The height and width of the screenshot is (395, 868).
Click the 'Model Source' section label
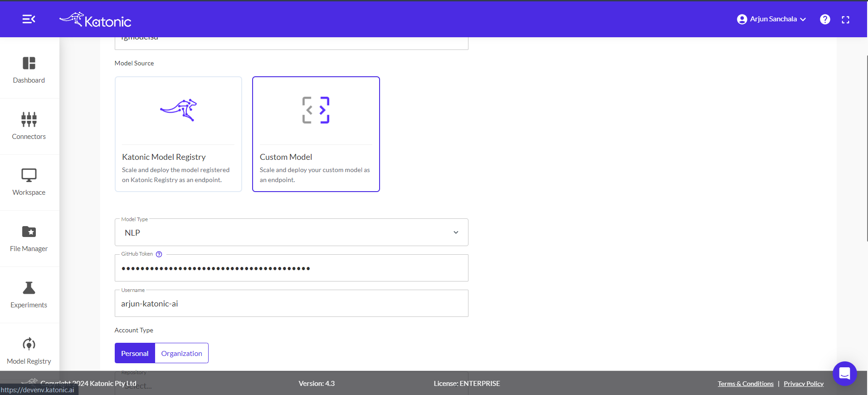point(134,63)
